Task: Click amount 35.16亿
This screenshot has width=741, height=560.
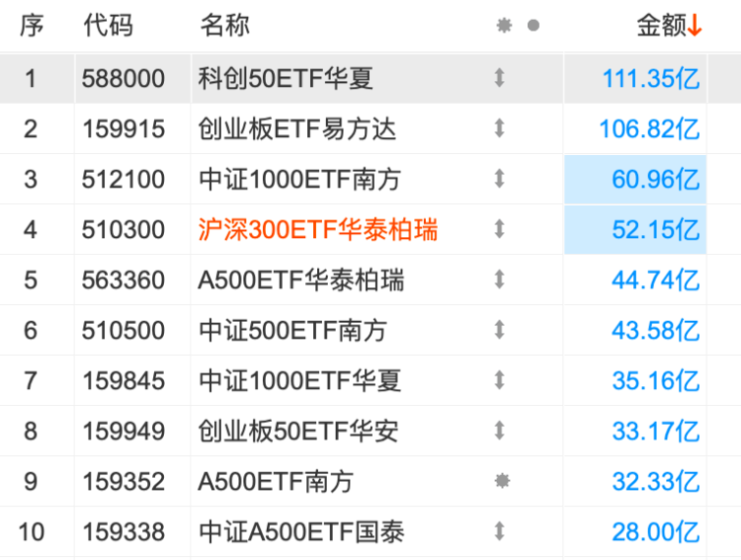Action: (x=655, y=381)
